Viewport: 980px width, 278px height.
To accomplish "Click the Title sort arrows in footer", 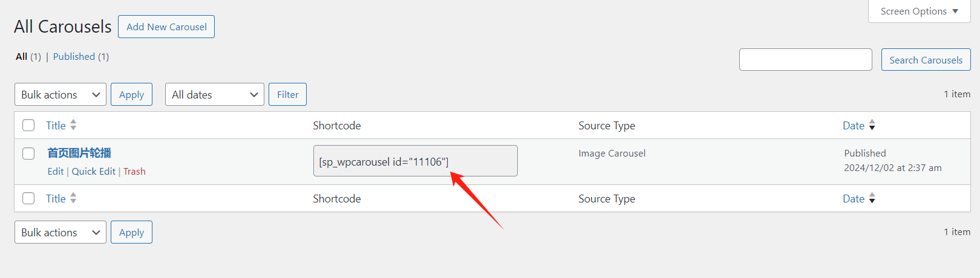I will (x=73, y=198).
